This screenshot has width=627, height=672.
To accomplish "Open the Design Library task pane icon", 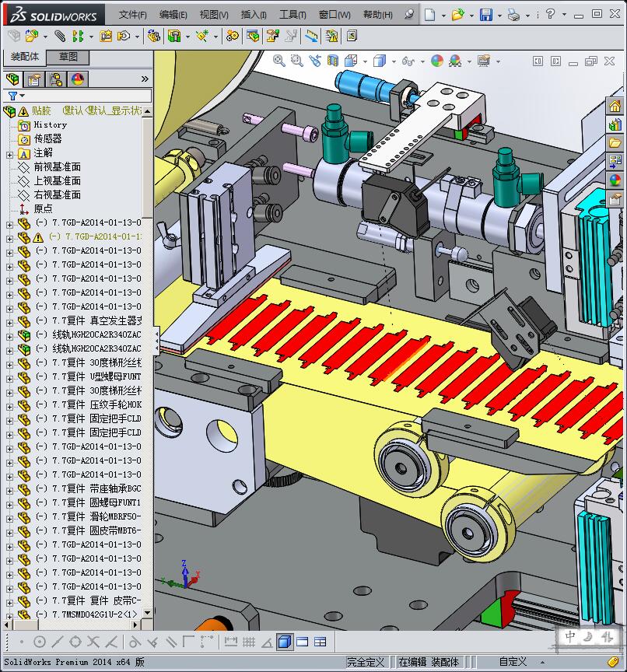I will tap(615, 124).
